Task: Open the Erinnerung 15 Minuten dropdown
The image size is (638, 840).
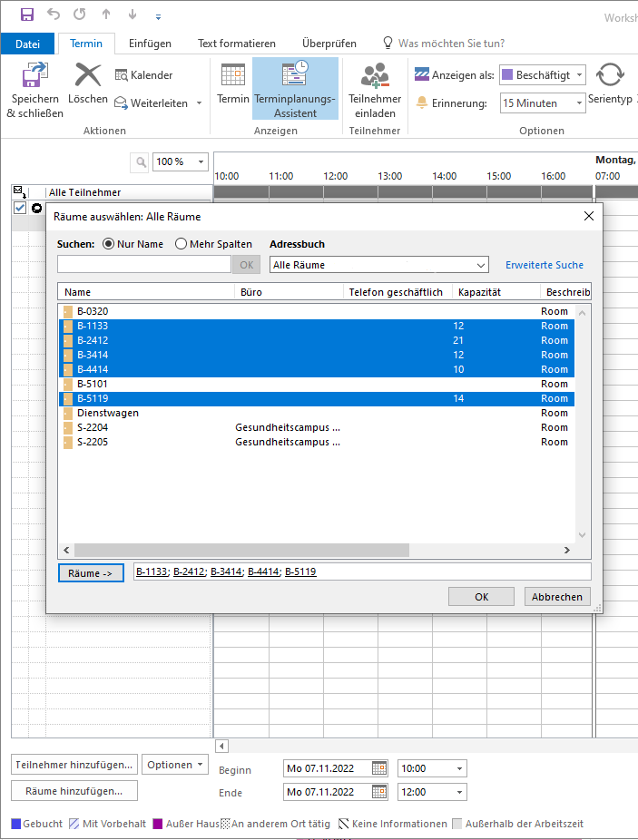Action: (x=579, y=103)
